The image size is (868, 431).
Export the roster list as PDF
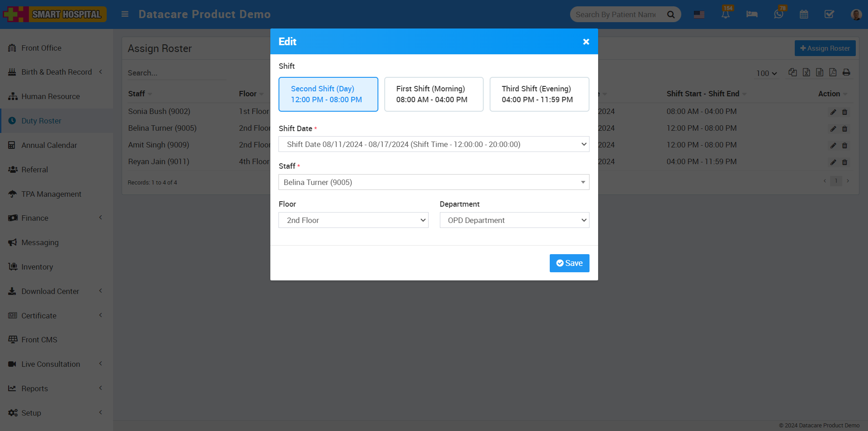(x=833, y=72)
